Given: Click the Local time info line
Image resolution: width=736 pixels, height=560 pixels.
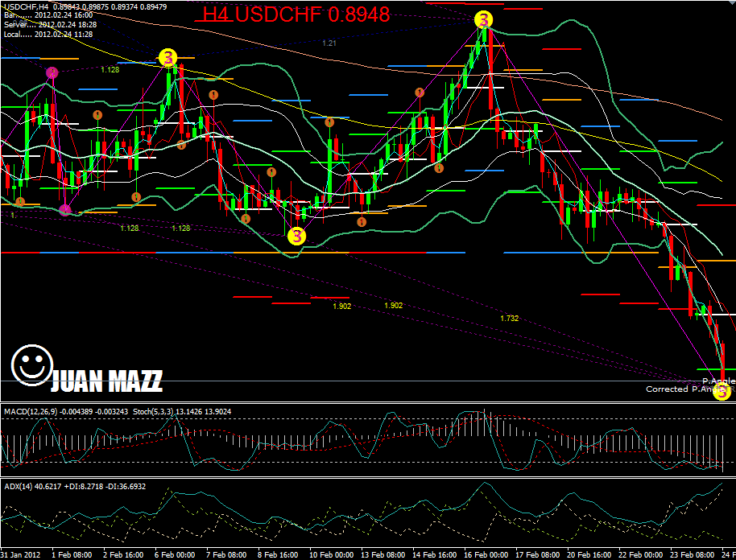Looking at the screenshot, I should pos(48,34).
